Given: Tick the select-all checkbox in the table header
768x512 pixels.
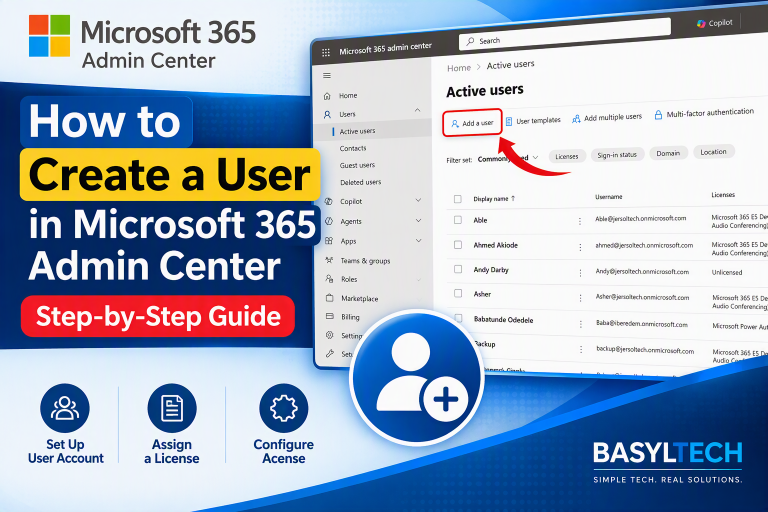Looking at the screenshot, I should point(457,199).
